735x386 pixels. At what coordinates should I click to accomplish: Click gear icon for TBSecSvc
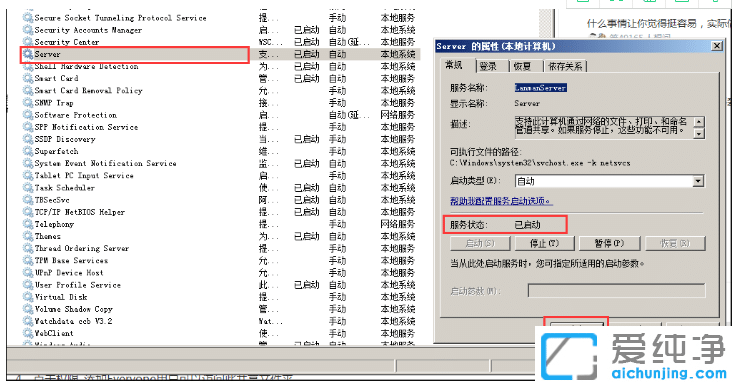tap(28, 200)
